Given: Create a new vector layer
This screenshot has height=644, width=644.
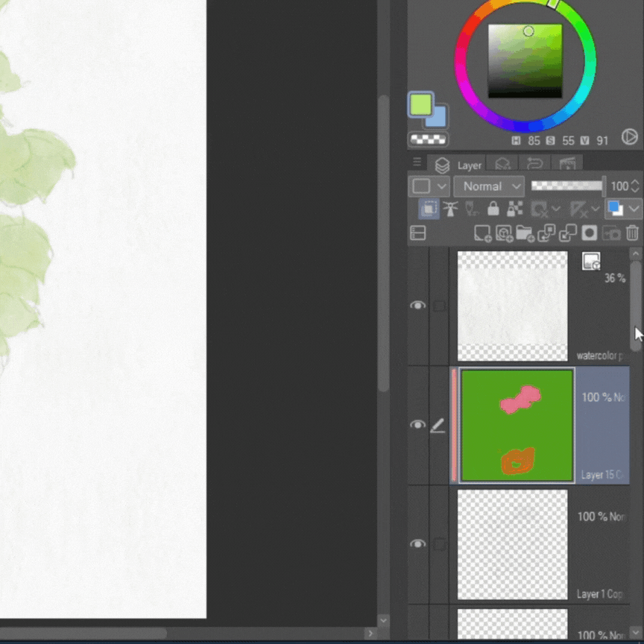Looking at the screenshot, I should point(504,233).
